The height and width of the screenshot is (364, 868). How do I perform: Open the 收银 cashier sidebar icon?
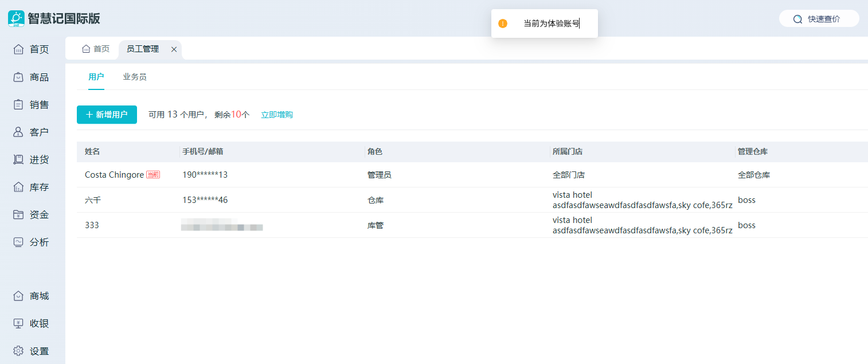click(x=18, y=323)
